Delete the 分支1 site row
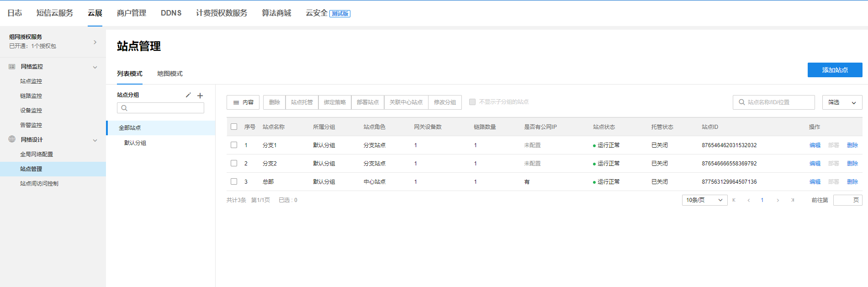 [x=852, y=145]
